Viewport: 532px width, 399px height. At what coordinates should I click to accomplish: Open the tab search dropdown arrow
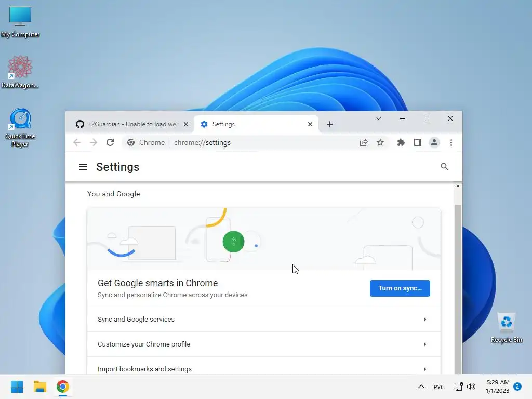coord(379,118)
